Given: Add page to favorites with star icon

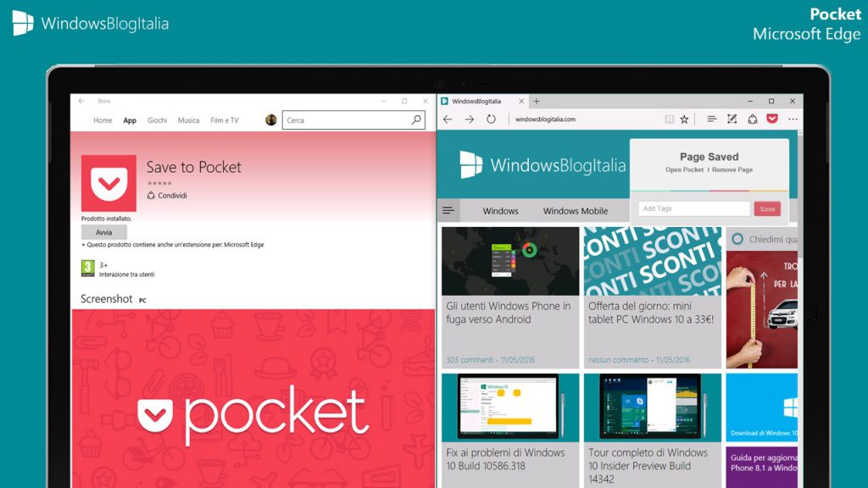Looking at the screenshot, I should pyautogui.click(x=684, y=119).
